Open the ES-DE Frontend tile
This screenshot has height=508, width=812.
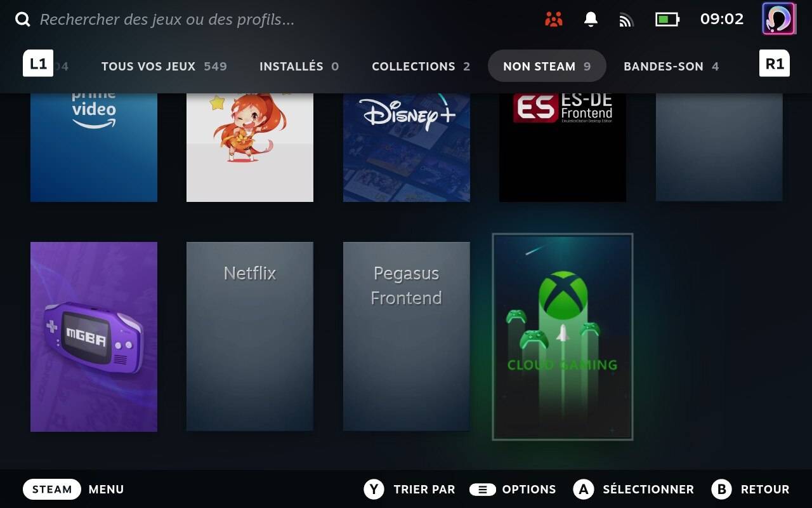click(x=563, y=147)
